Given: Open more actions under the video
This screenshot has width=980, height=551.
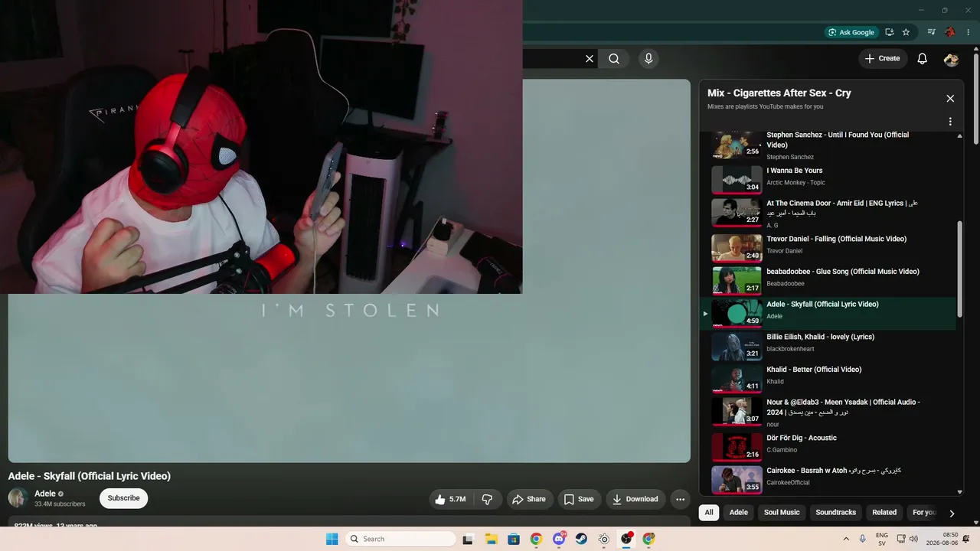Looking at the screenshot, I should pos(680,499).
